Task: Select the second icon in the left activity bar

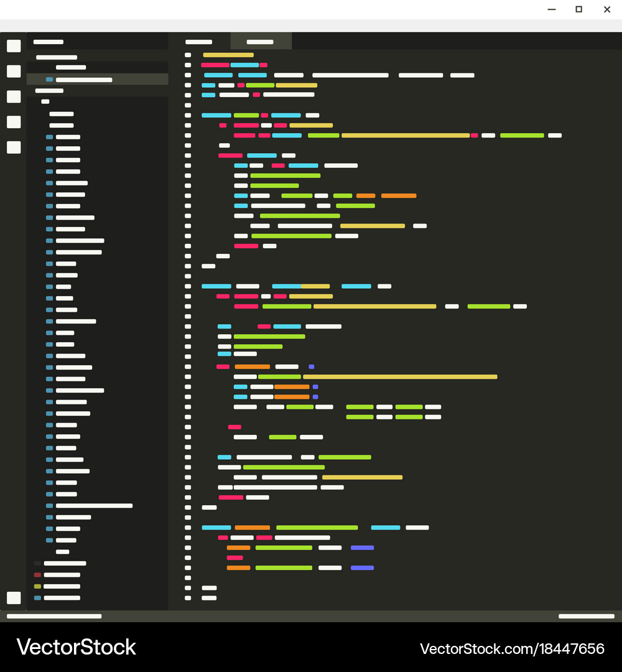Action: (x=14, y=72)
